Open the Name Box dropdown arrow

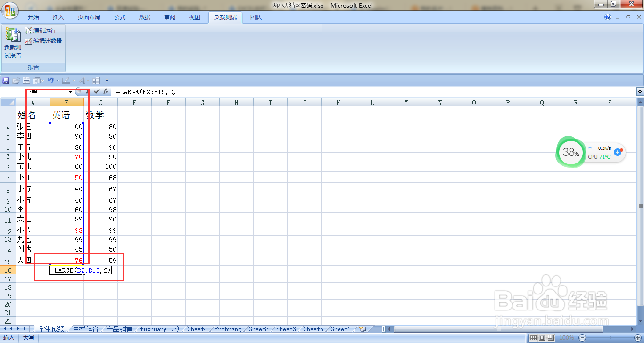tap(70, 91)
